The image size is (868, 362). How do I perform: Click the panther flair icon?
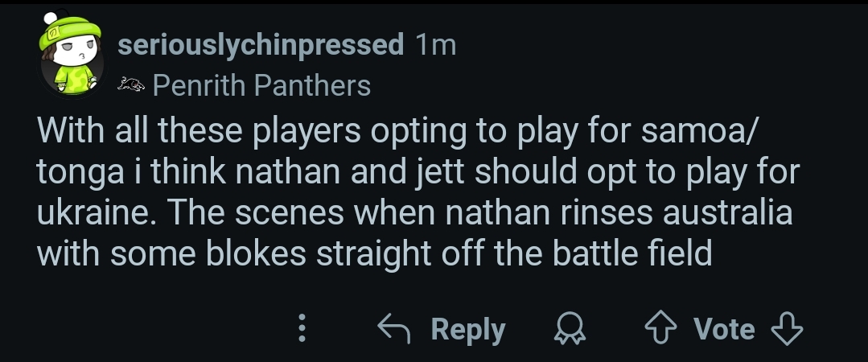click(x=131, y=84)
